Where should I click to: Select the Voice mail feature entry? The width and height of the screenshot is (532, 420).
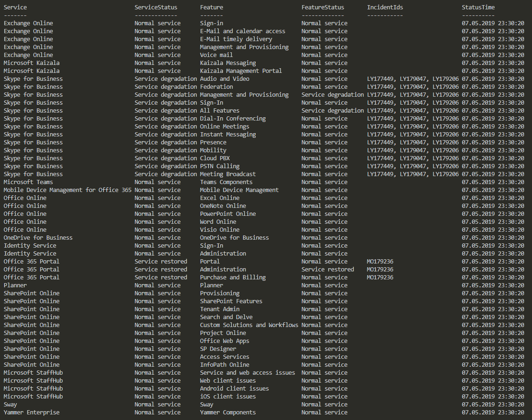click(216, 55)
